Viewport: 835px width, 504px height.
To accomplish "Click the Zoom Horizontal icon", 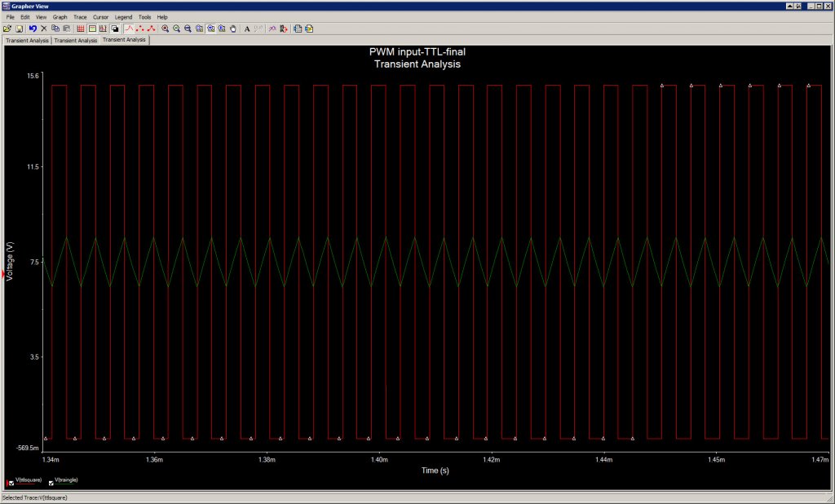I will point(210,29).
